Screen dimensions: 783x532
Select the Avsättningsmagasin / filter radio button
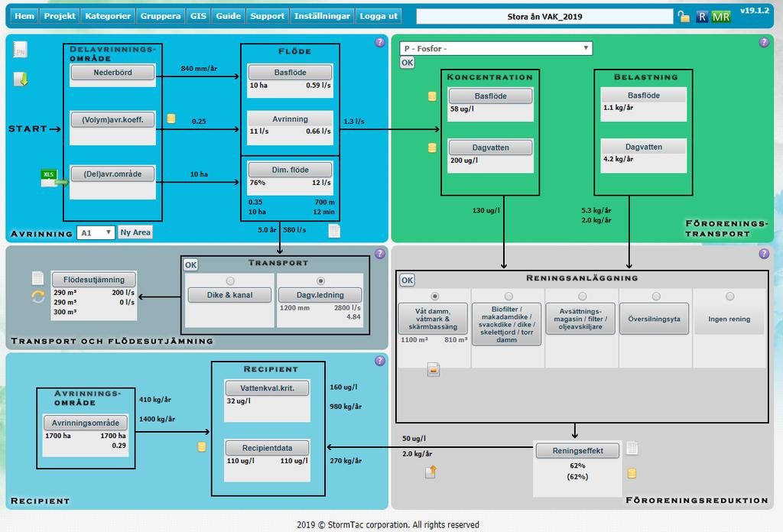point(582,297)
